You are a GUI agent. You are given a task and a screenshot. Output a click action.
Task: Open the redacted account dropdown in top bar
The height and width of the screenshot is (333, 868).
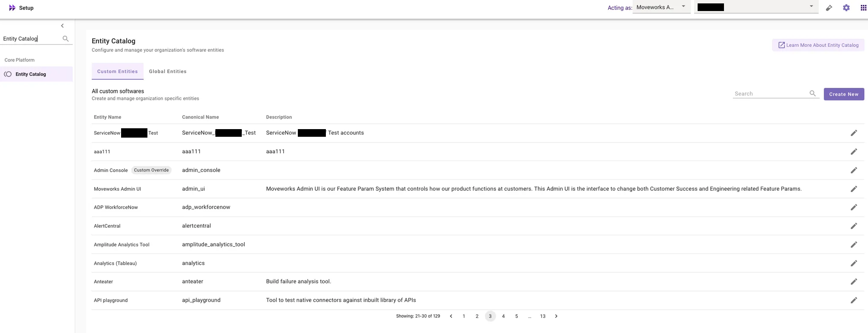756,7
